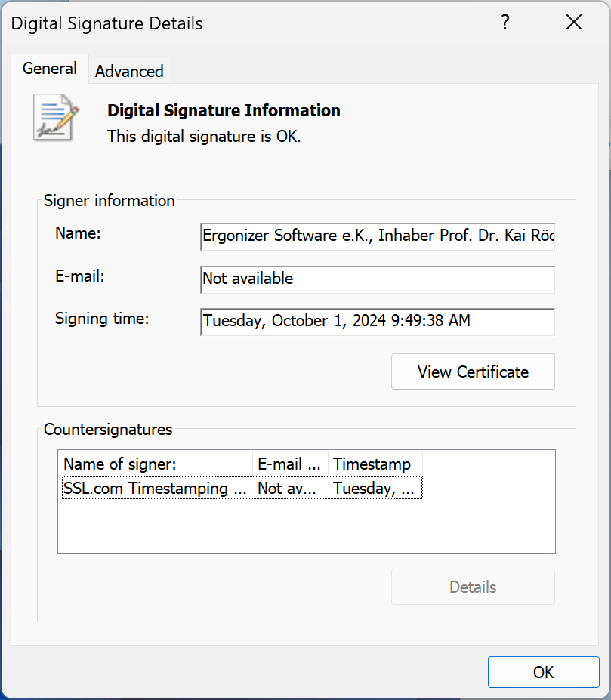Image resolution: width=611 pixels, height=700 pixels.
Task: Click the grayed-out Details button
Action: point(473,587)
